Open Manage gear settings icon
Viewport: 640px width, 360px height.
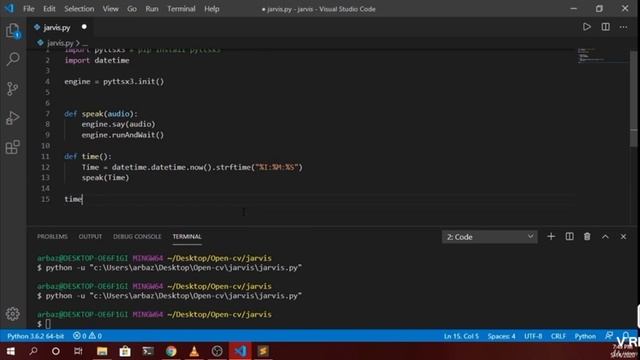tap(13, 313)
